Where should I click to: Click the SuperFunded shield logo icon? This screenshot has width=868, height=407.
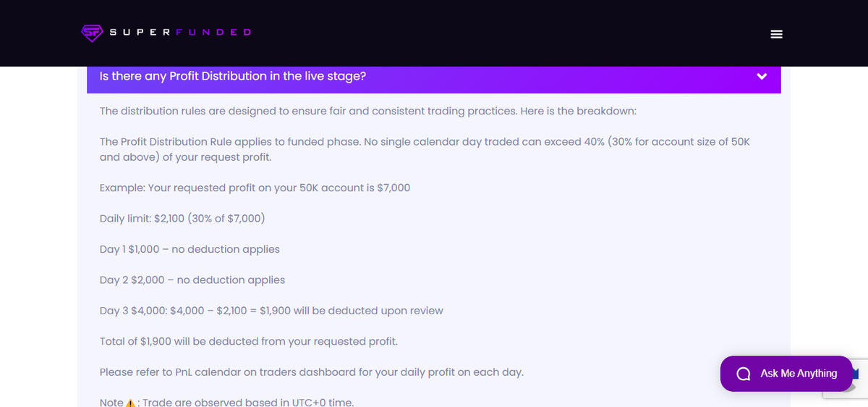point(92,33)
